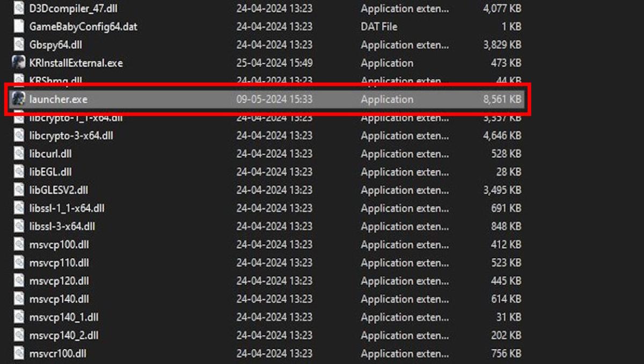Click the KRShmg.dll file icon
The height and width of the screenshot is (364, 644).
[18, 81]
